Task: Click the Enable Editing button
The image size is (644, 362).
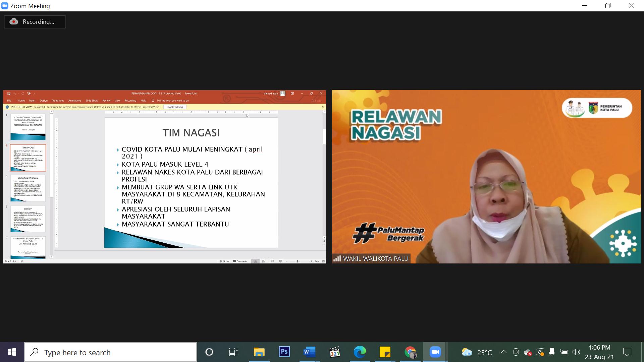Action: pyautogui.click(x=175, y=107)
